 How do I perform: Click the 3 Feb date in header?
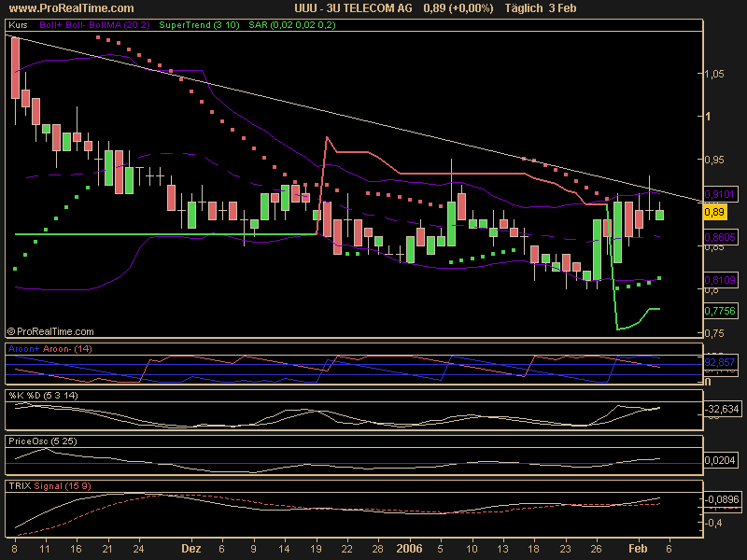point(562,8)
